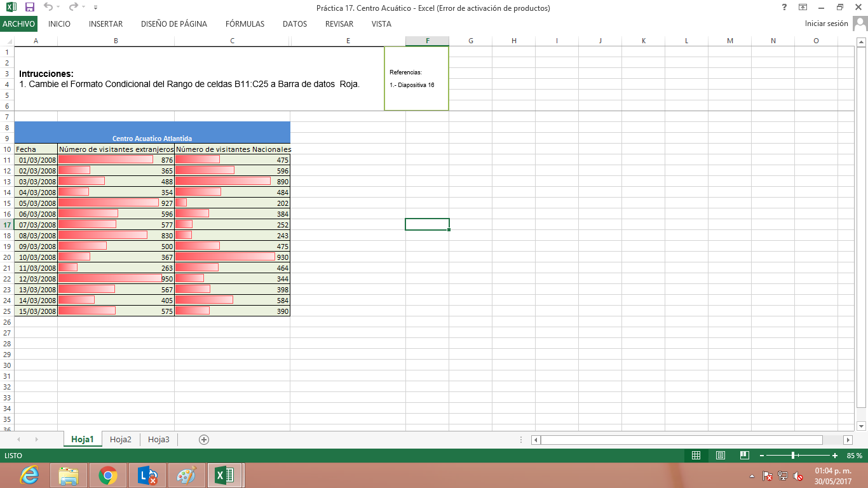Viewport: 868px width, 488px height.
Task: Click the "1.- Diapositiva 16" reference text
Action: pyautogui.click(x=412, y=85)
